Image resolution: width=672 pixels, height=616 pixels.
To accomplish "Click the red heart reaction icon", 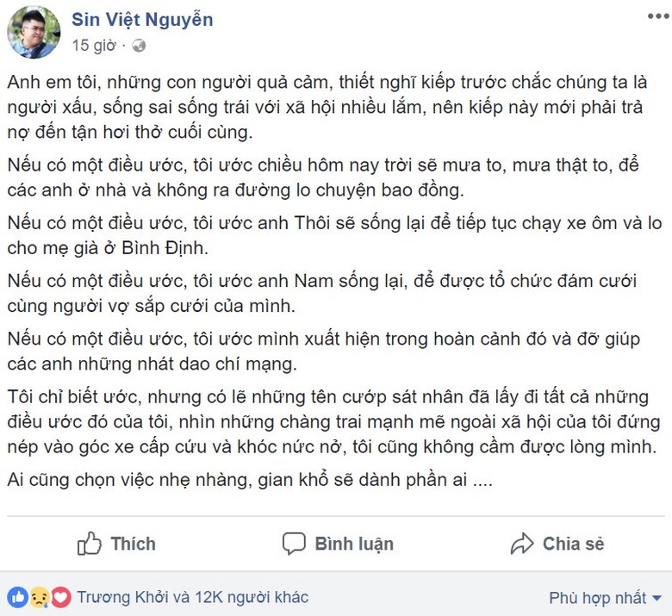I will 59,597.
